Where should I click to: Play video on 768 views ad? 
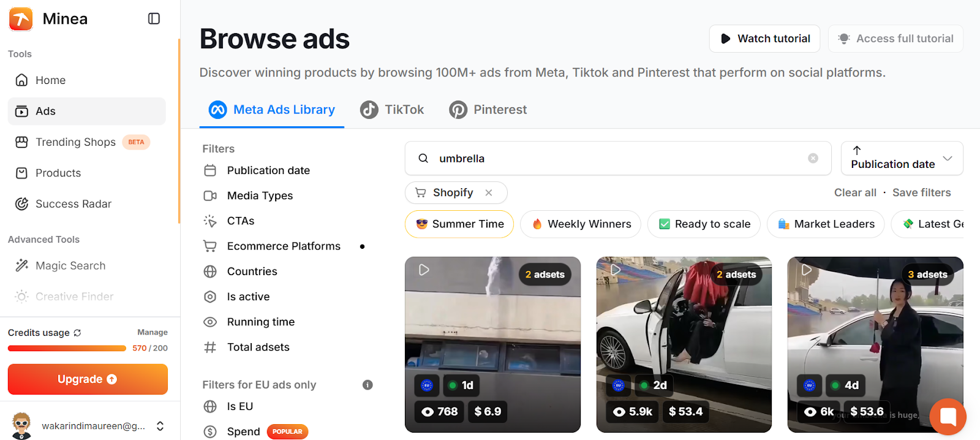coord(424,270)
